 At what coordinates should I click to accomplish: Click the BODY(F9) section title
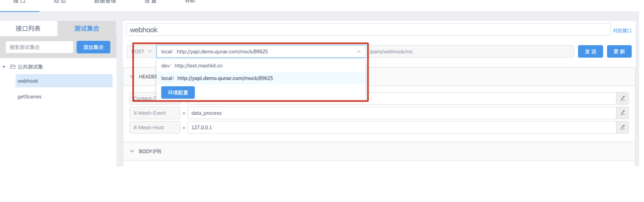coord(150,151)
